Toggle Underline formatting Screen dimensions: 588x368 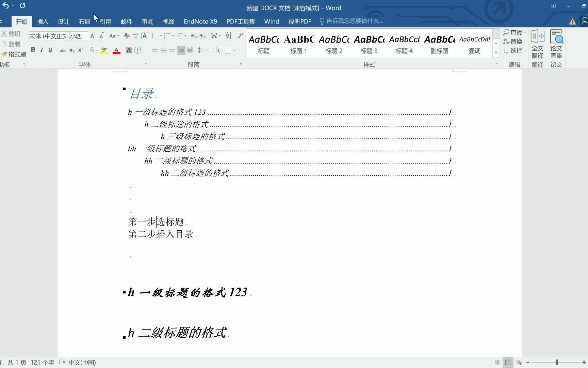click(x=50, y=50)
